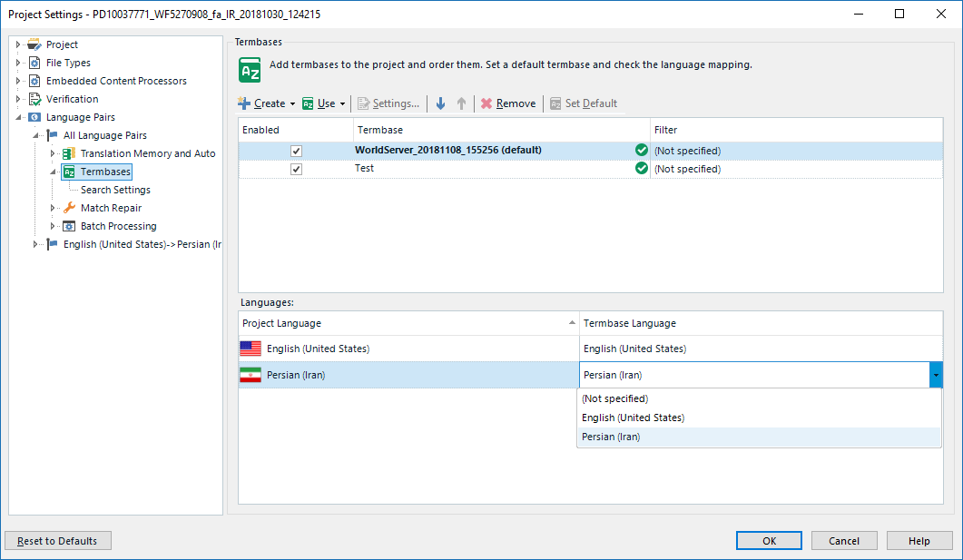Screen dimensions: 963x560
Task: Click the Remove termbase red X icon
Action: (486, 103)
